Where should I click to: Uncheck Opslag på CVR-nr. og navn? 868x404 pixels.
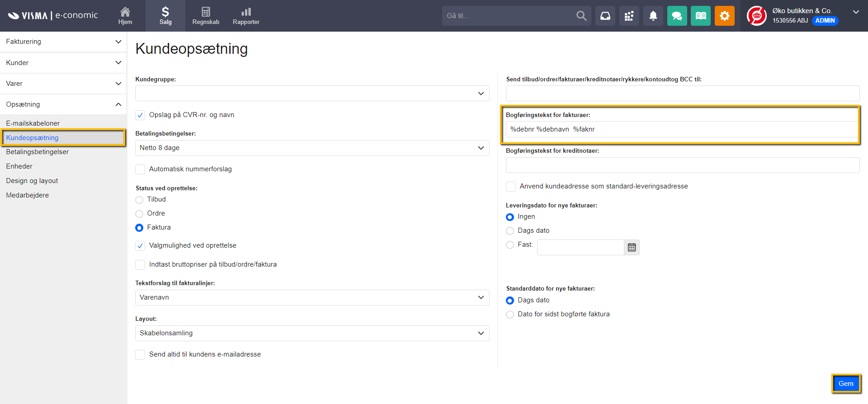click(x=141, y=115)
